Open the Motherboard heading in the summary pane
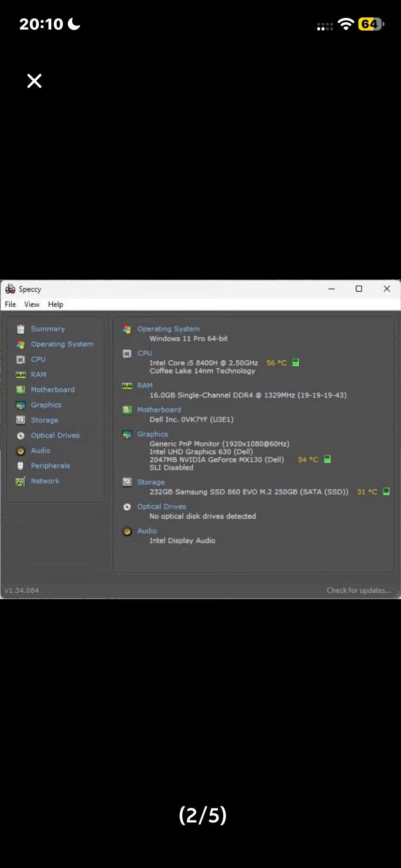The width and height of the screenshot is (401, 868). 159,410
